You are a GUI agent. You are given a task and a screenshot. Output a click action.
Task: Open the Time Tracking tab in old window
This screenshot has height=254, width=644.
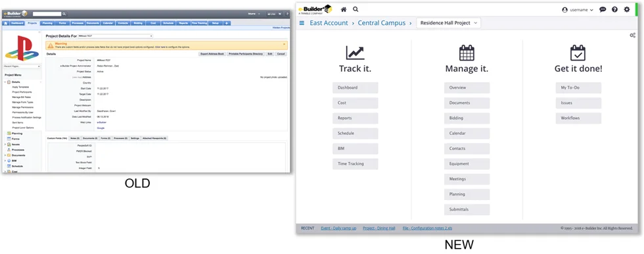[199, 24]
